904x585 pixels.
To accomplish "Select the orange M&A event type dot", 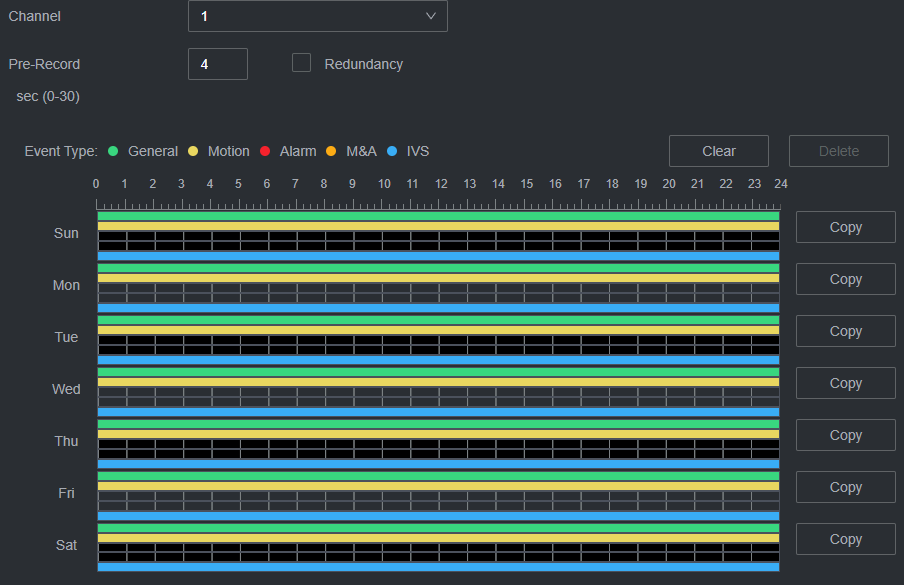I will [x=331, y=151].
